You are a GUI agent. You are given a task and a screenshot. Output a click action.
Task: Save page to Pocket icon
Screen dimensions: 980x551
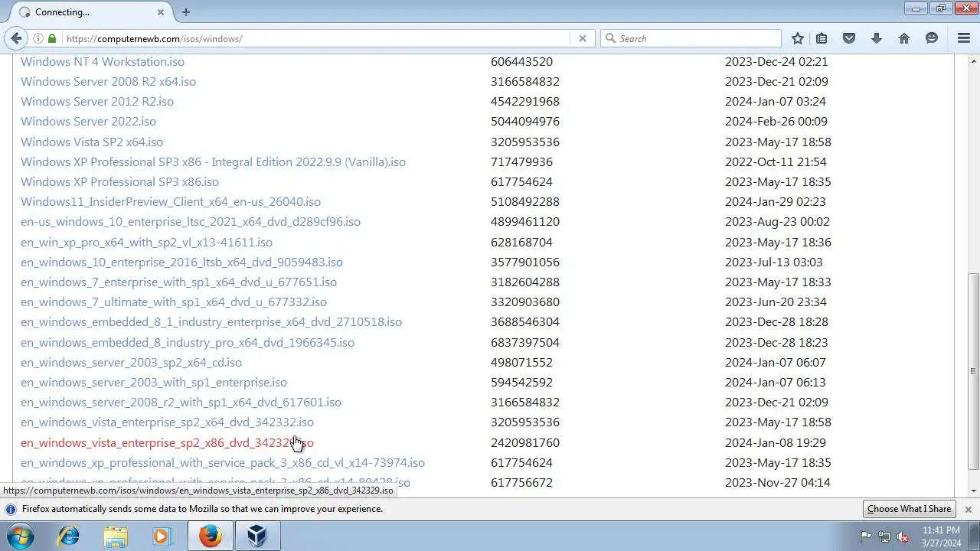(x=849, y=38)
